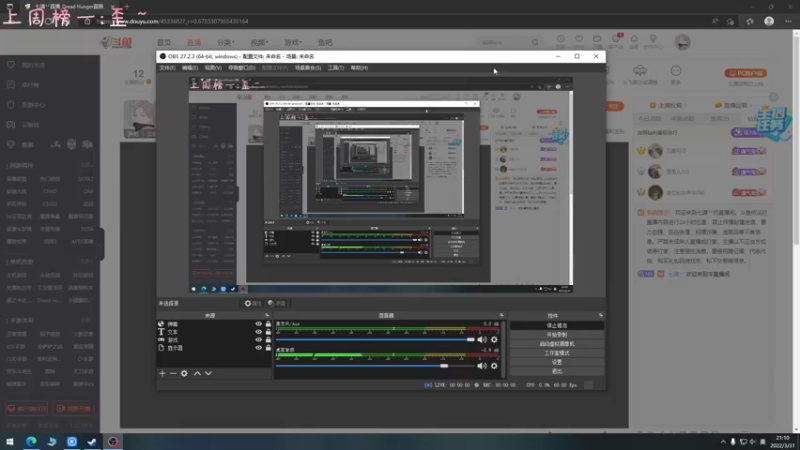The width and height of the screenshot is (800, 450).
Task: Open the OBS Edit menu
Action: [190, 68]
